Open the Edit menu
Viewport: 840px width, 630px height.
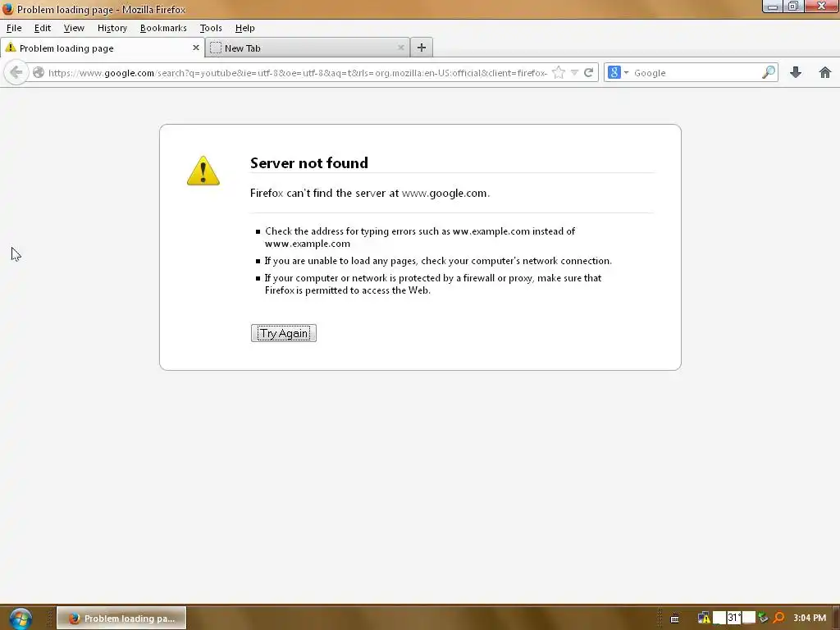point(43,28)
